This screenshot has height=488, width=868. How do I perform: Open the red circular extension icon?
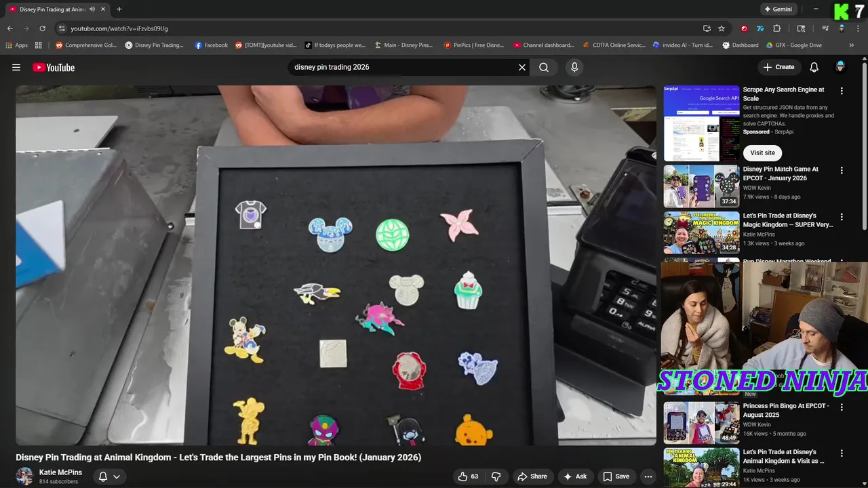click(744, 28)
